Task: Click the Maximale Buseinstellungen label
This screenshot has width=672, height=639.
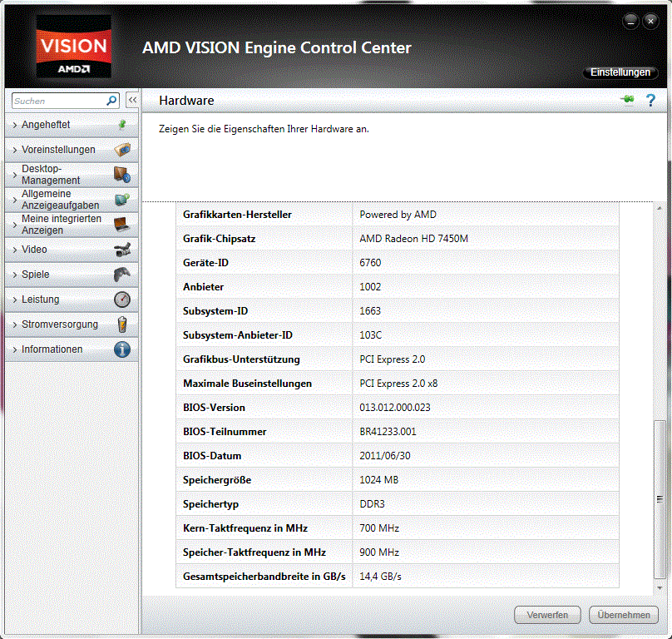Action: pyautogui.click(x=247, y=384)
